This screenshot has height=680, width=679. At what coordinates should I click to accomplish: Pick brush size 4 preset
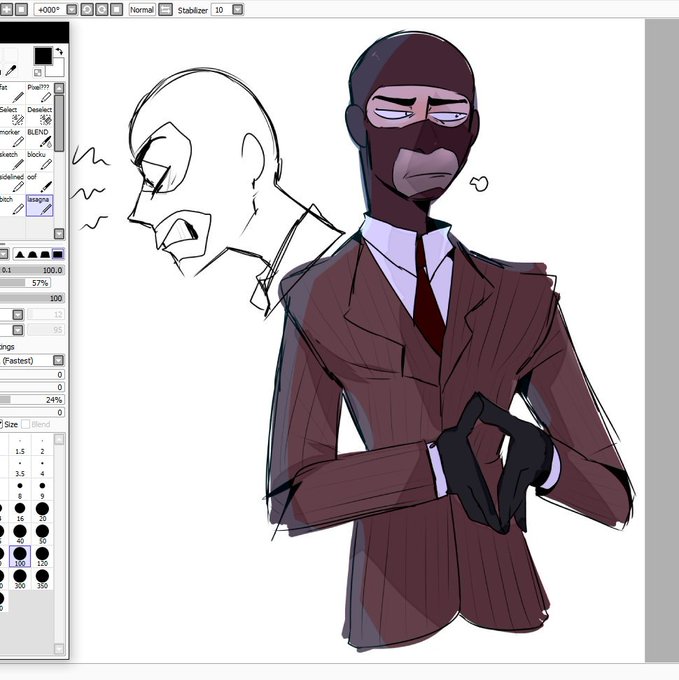point(42,467)
